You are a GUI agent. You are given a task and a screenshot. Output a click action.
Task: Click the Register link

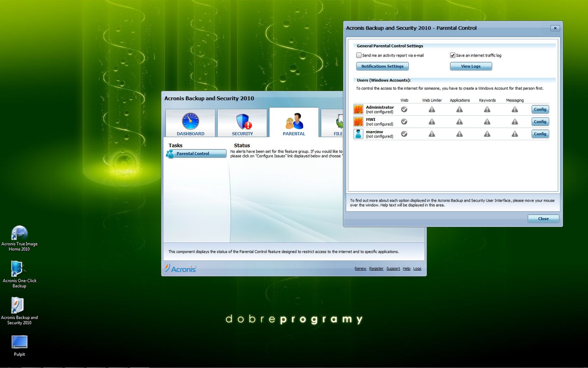coord(376,269)
